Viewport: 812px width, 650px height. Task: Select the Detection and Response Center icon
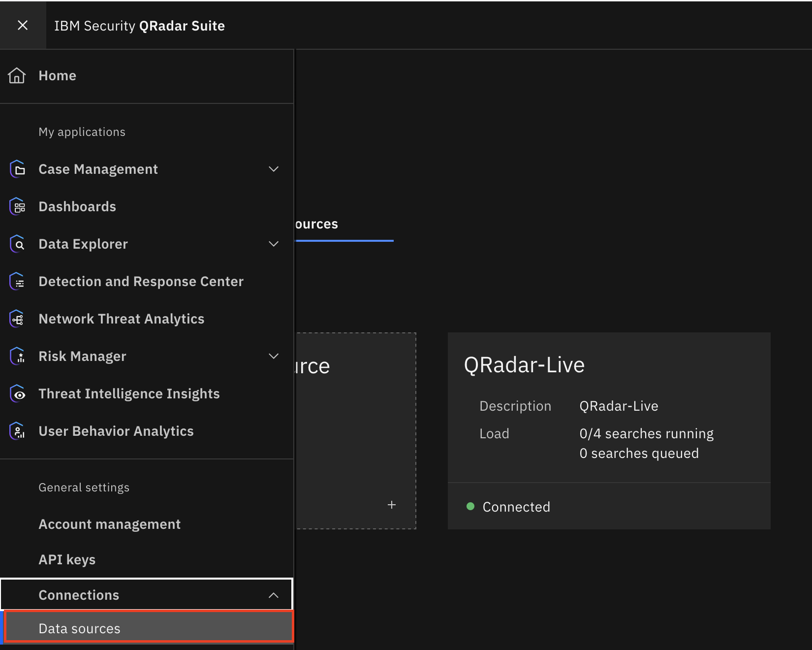(x=17, y=281)
